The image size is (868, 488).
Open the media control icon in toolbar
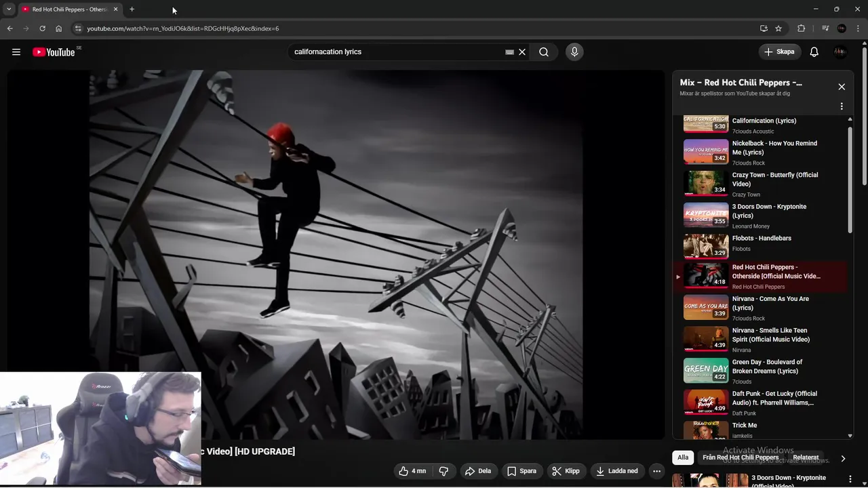[x=825, y=28]
